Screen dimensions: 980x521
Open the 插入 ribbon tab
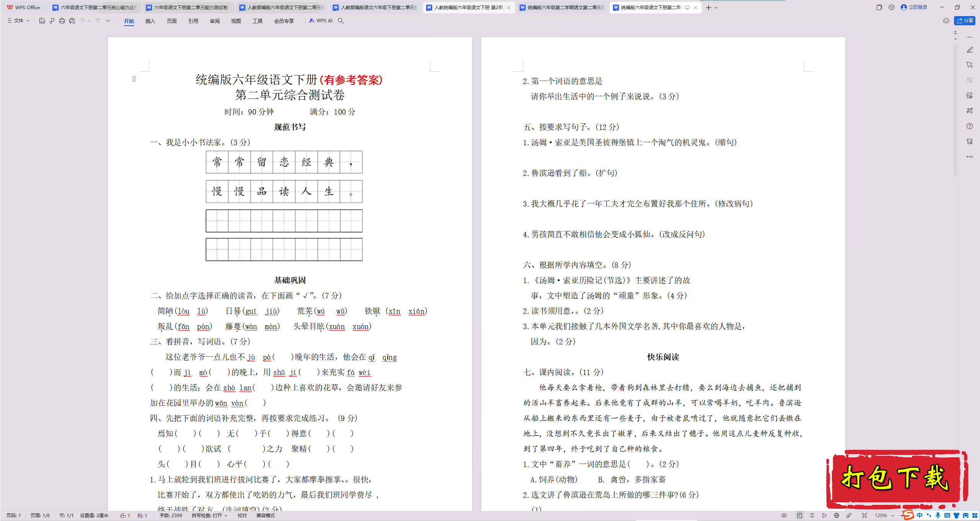pos(150,21)
